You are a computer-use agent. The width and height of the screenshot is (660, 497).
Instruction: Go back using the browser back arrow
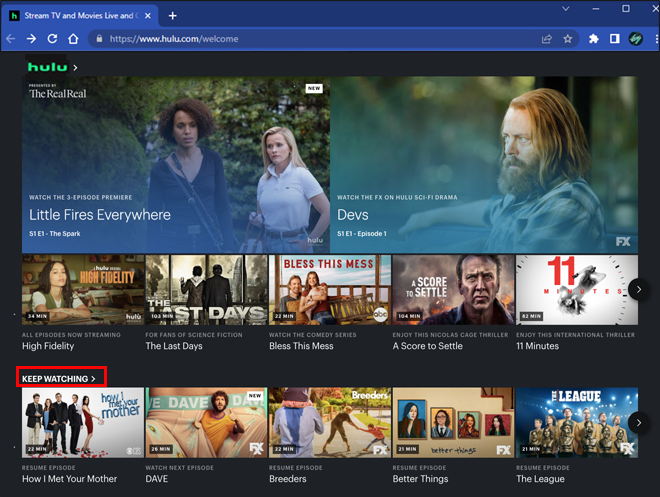(x=11, y=39)
